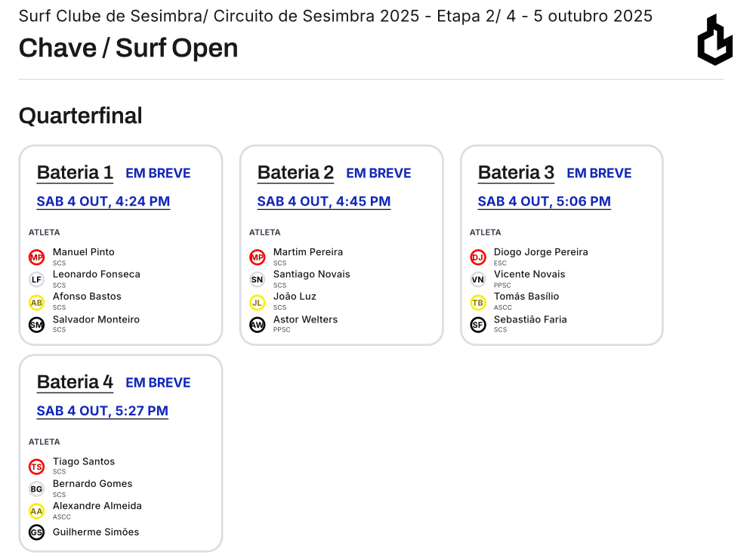This screenshot has width=756, height=558.
Task: Click the Chave / Surf Open page title
Action: tap(128, 48)
